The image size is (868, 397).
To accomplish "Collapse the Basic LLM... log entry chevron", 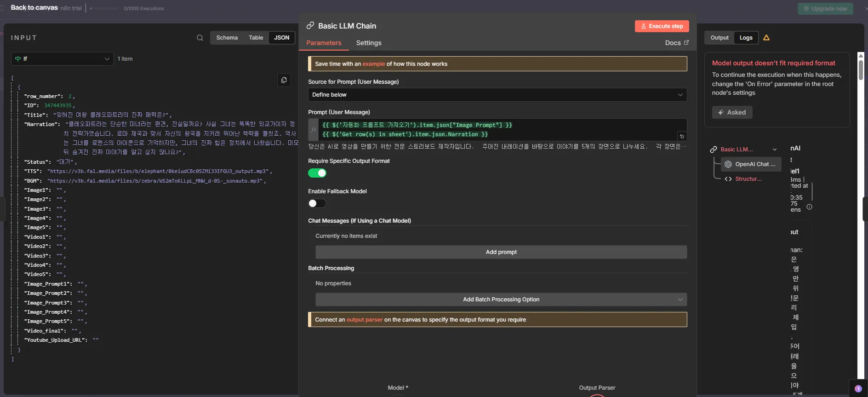I will tap(775, 150).
